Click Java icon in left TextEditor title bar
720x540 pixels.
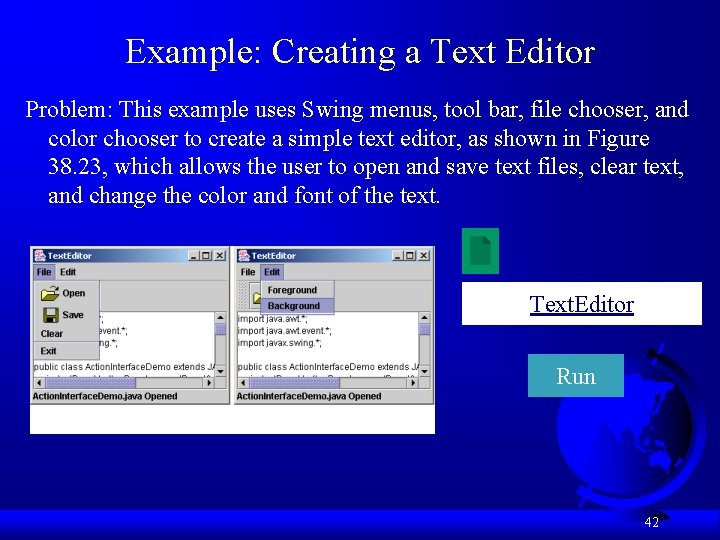pos(40,255)
